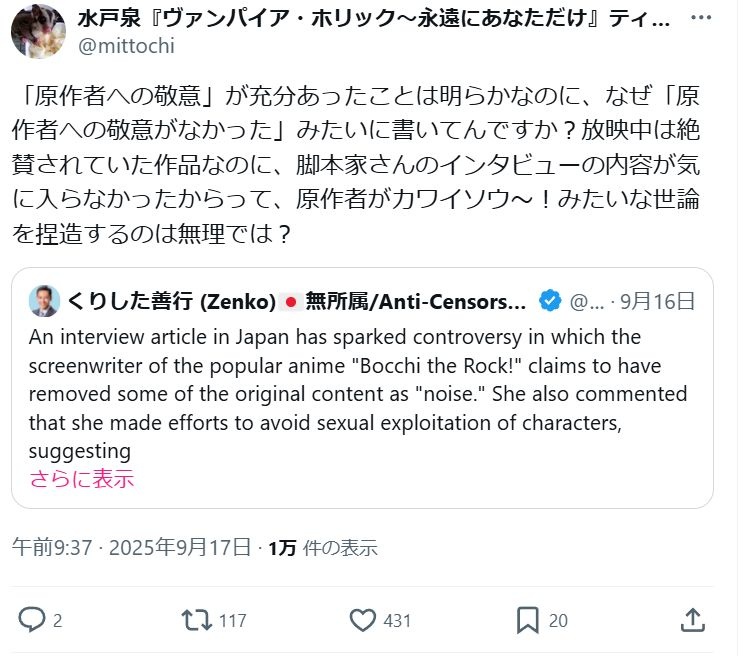This screenshot has width=744, height=656.
Task: Expand quoted post with さらに表示
Action: (82, 478)
